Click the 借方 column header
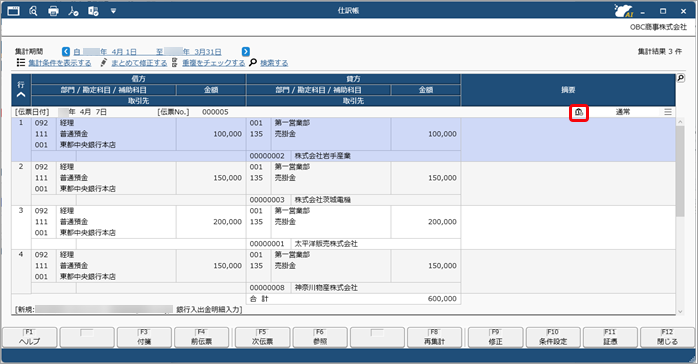This screenshot has width=698, height=364. point(138,79)
